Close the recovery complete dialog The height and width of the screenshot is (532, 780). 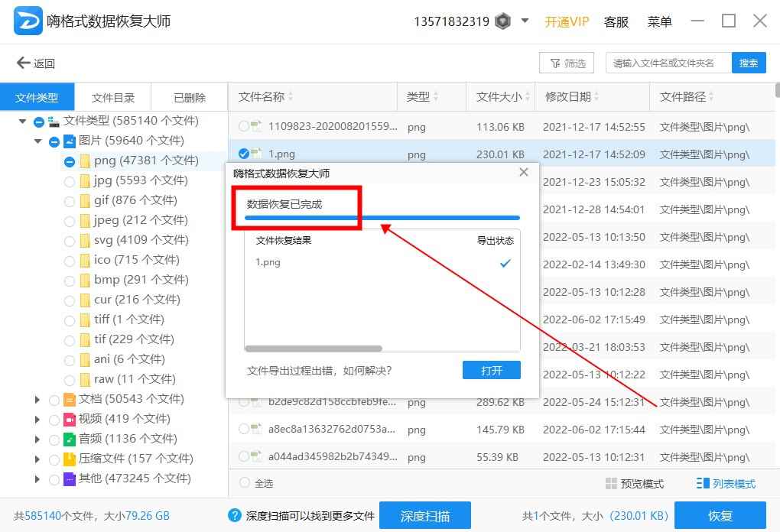[524, 173]
